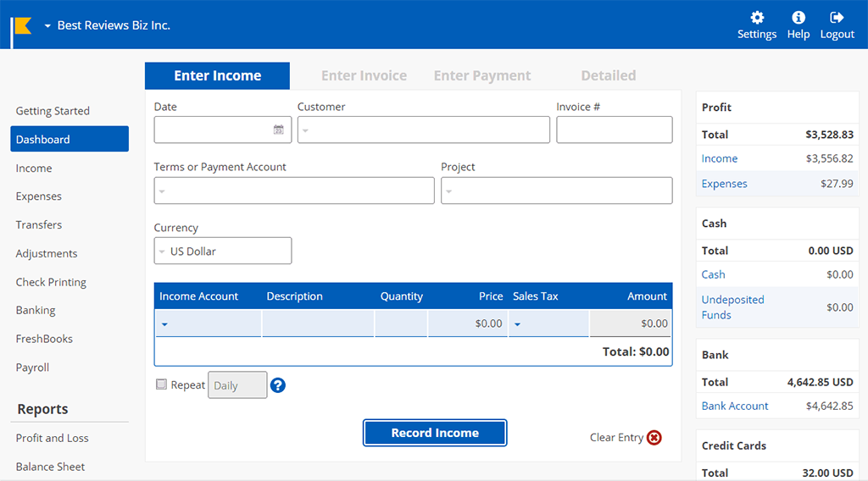Click the blue Repeat help question icon

(x=278, y=385)
